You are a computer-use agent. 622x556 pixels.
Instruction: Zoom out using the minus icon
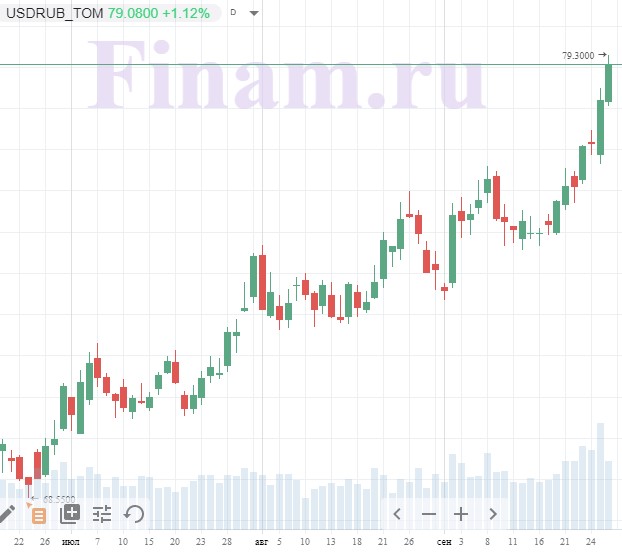coord(429,514)
